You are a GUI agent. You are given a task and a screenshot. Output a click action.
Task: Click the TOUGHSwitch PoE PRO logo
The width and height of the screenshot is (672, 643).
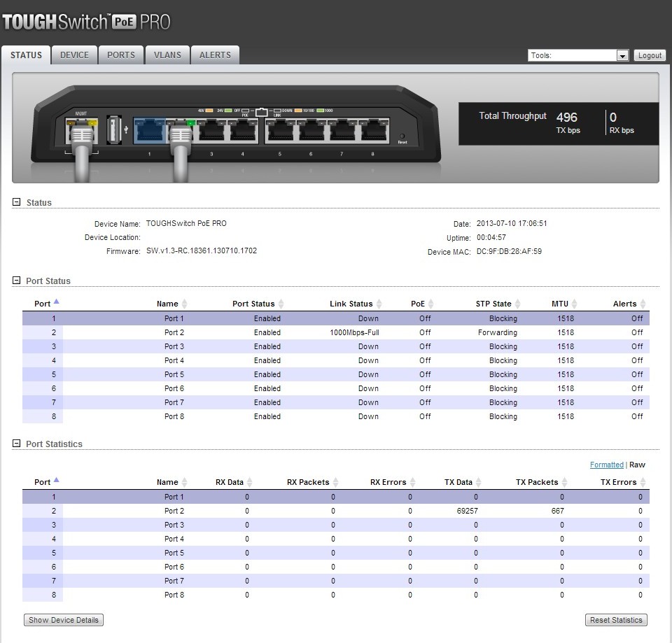point(87,22)
